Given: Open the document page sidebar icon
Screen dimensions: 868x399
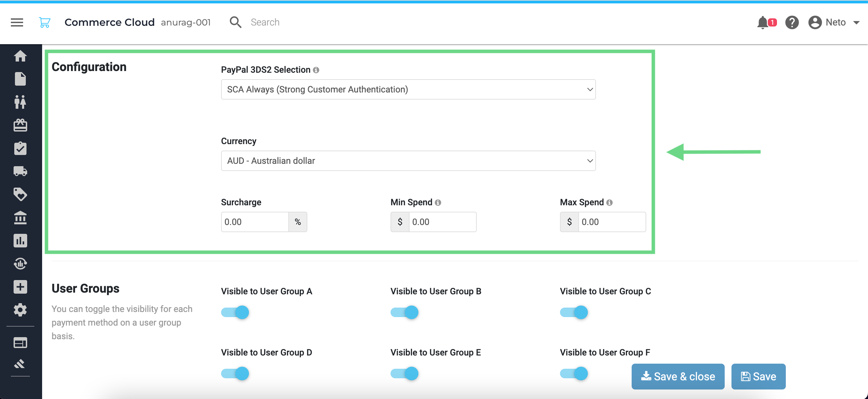Looking at the screenshot, I should (20, 79).
